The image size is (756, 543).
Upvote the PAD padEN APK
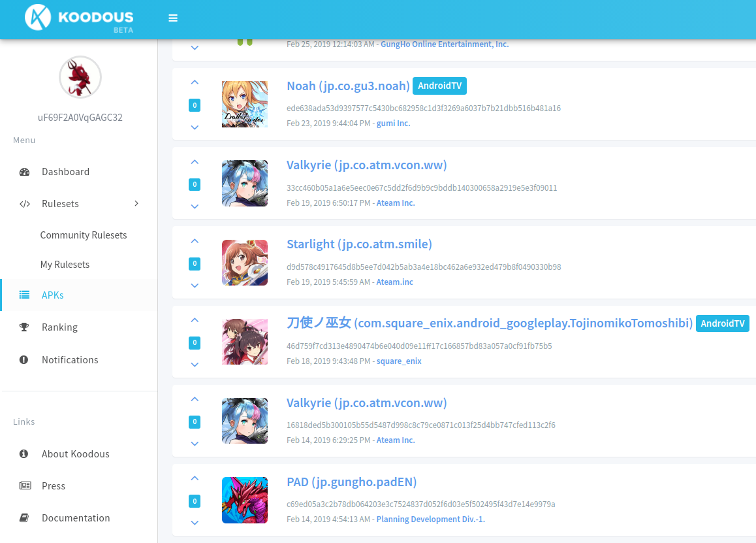(x=195, y=478)
